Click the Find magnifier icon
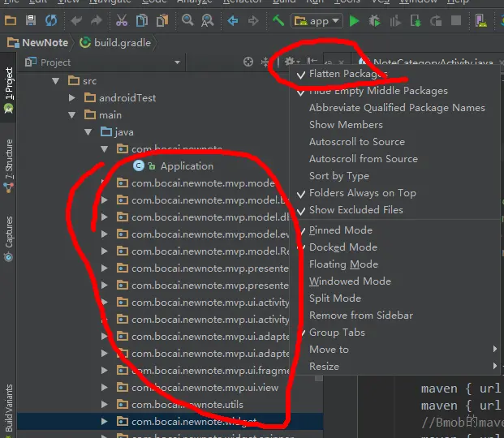 tap(187, 21)
